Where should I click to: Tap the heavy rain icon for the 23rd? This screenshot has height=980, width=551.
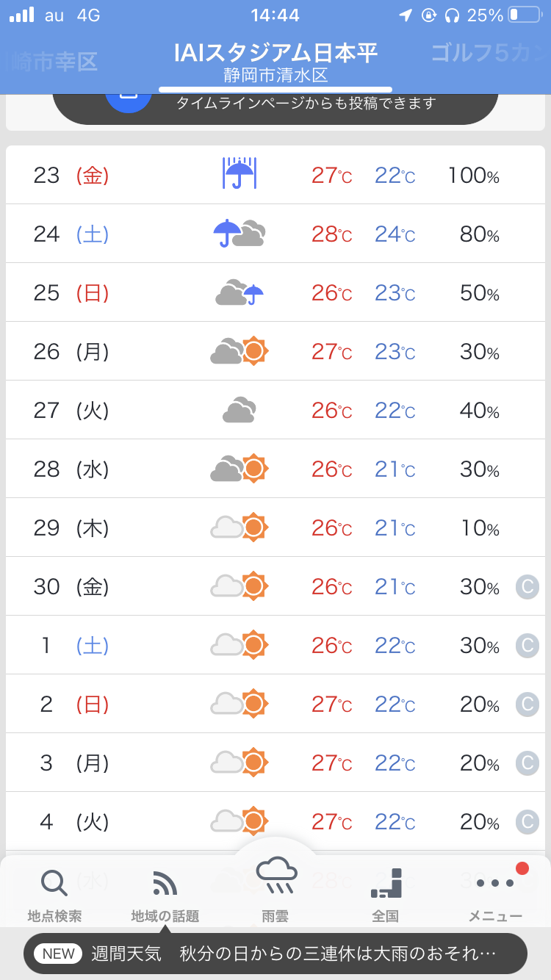239,175
